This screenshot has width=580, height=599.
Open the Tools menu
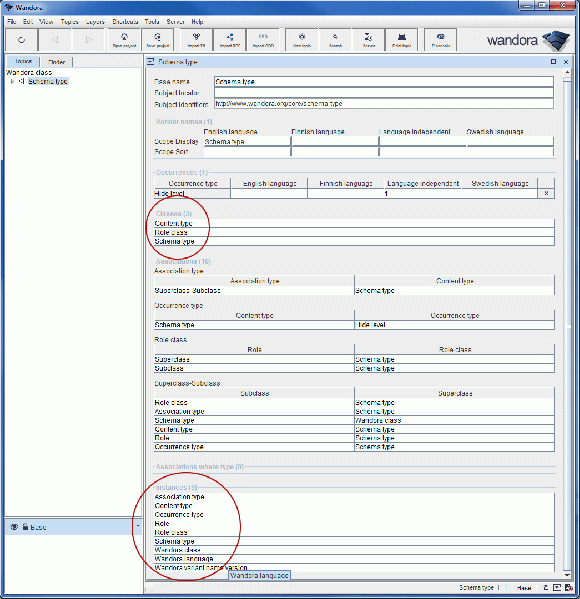pyautogui.click(x=152, y=21)
